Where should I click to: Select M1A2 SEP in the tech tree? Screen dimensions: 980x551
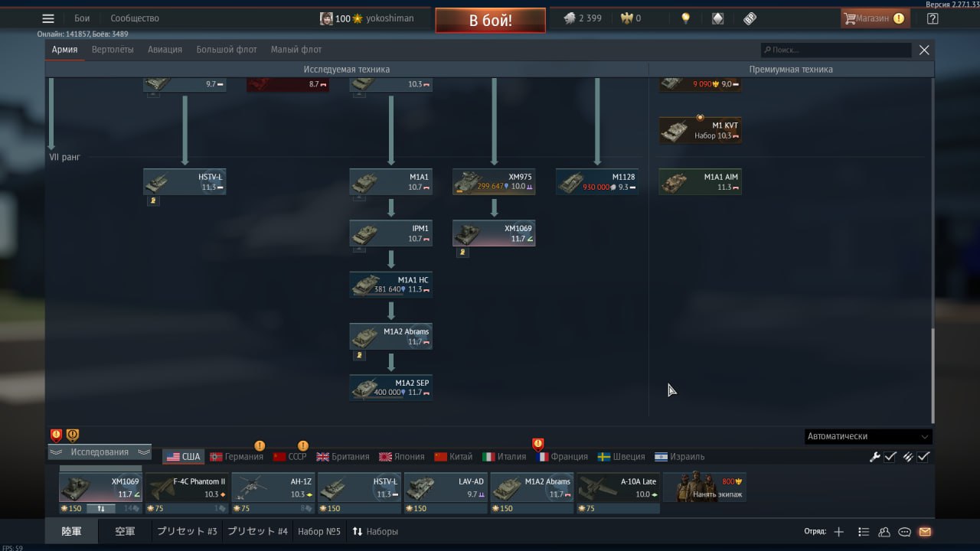pyautogui.click(x=391, y=387)
